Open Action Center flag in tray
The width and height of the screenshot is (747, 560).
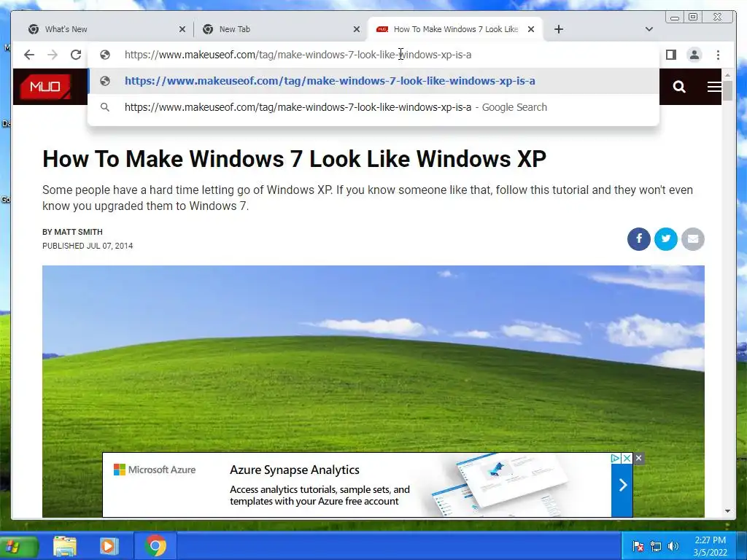click(638, 546)
